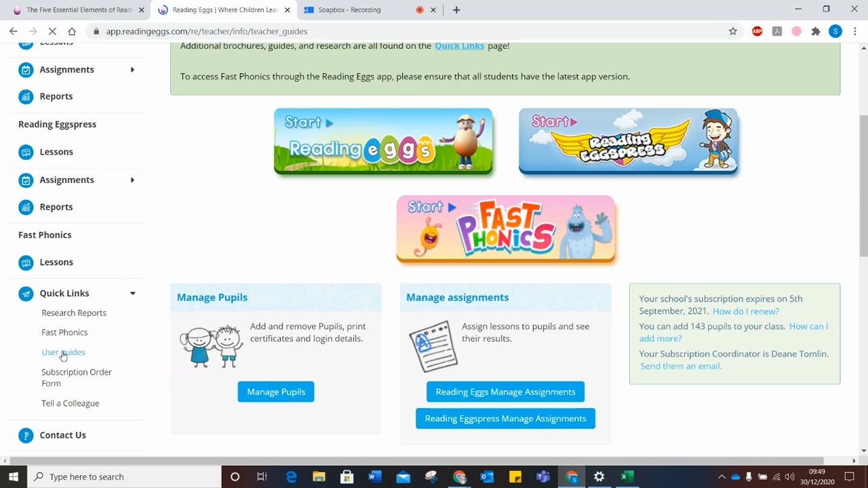Open Windows Start menu
The height and width of the screenshot is (488, 868).
coord(14,476)
